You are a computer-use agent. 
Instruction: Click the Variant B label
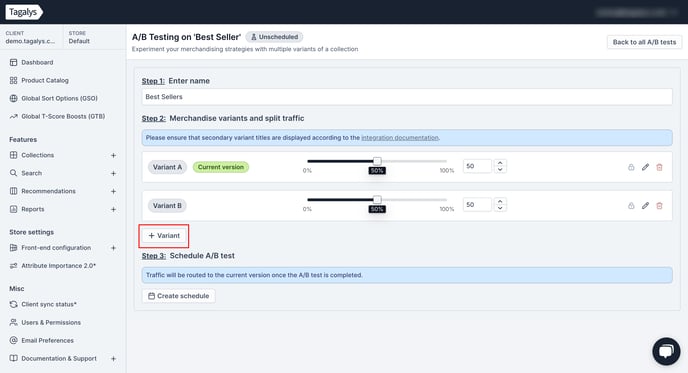point(167,206)
